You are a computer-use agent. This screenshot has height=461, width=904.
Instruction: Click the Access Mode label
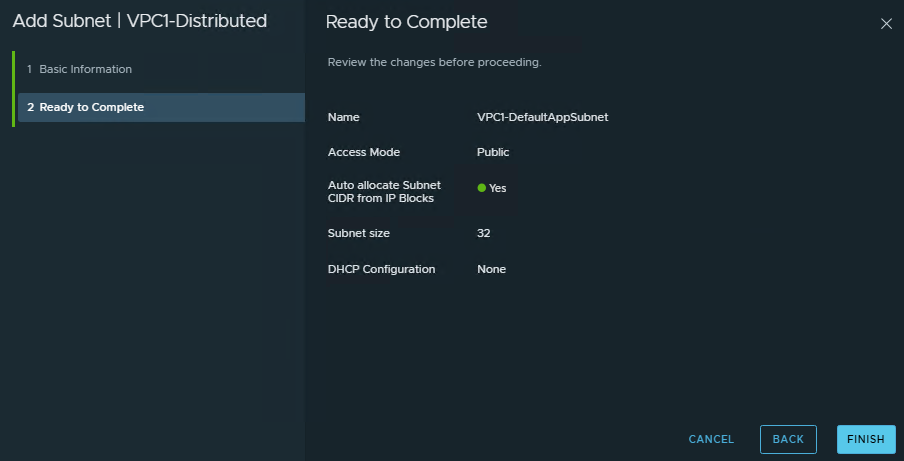click(x=363, y=152)
